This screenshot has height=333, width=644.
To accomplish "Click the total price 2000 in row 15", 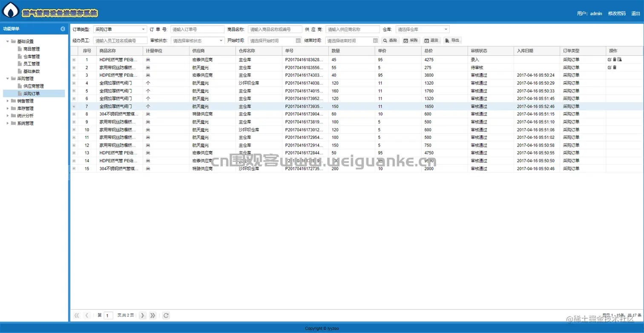I will [429, 169].
